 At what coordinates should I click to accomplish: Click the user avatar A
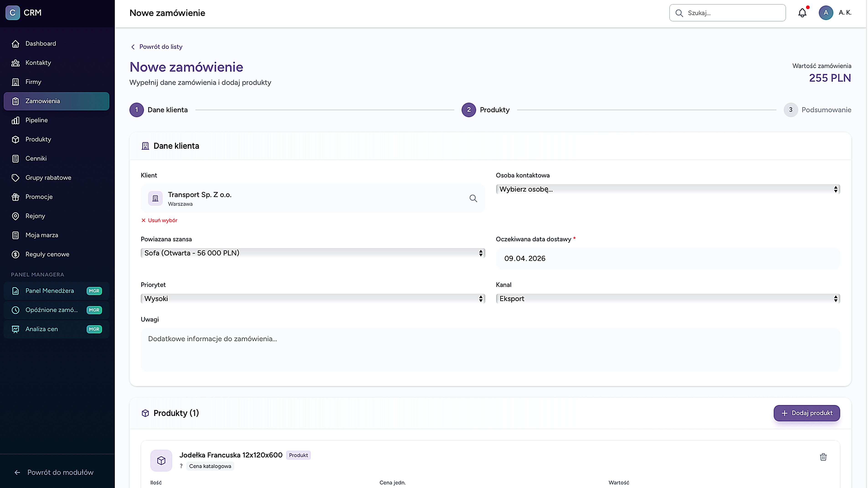[x=826, y=13]
